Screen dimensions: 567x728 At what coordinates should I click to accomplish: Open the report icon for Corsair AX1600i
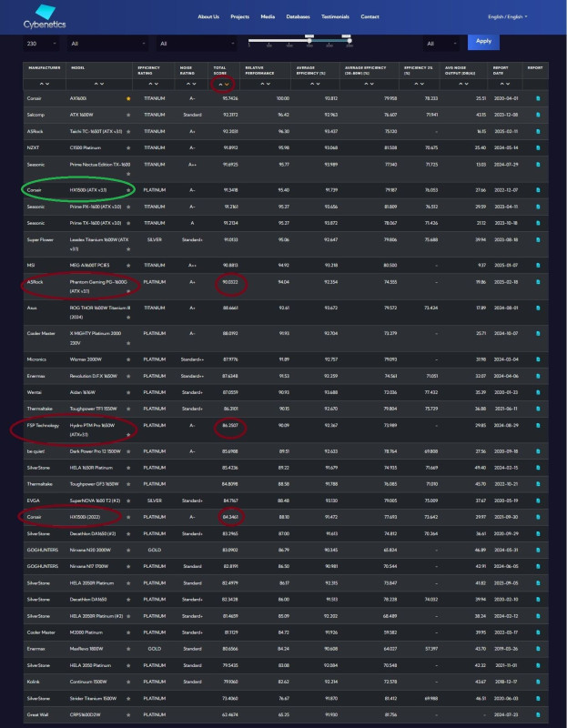(x=538, y=98)
